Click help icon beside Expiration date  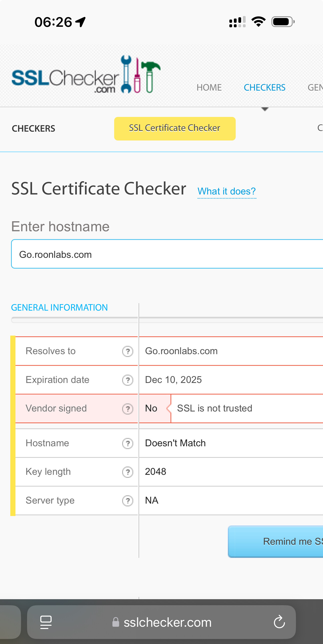pos(128,380)
